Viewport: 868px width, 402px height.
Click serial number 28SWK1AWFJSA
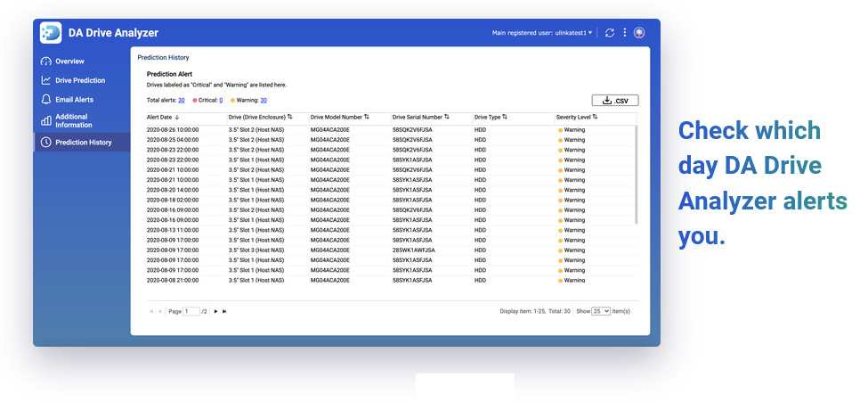tap(413, 250)
